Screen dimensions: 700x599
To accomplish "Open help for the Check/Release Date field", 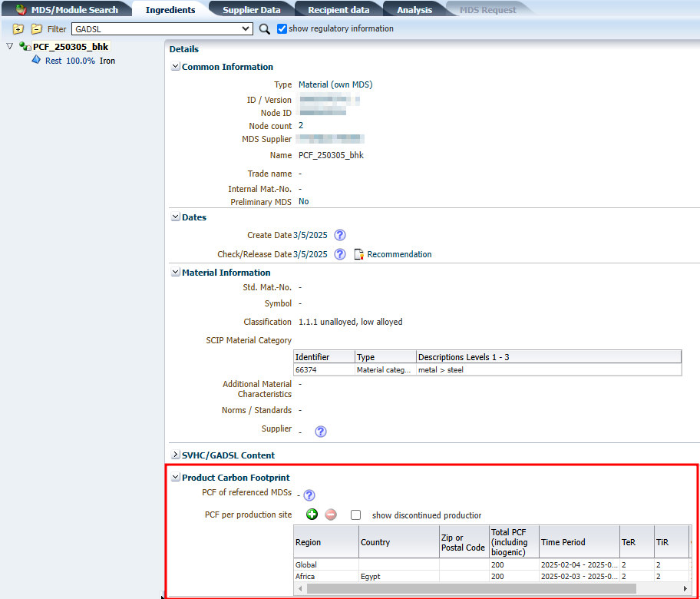I will (339, 254).
